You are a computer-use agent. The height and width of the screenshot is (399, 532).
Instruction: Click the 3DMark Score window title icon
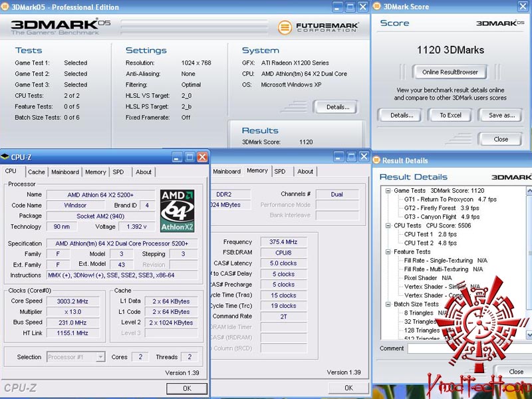376,7
